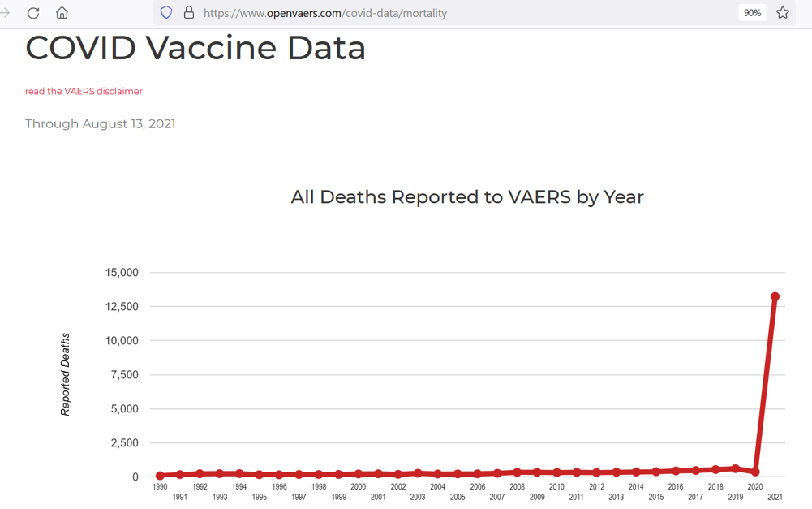Click the 15,000 y-axis label
The height and width of the screenshot is (509, 812).
[122, 273]
